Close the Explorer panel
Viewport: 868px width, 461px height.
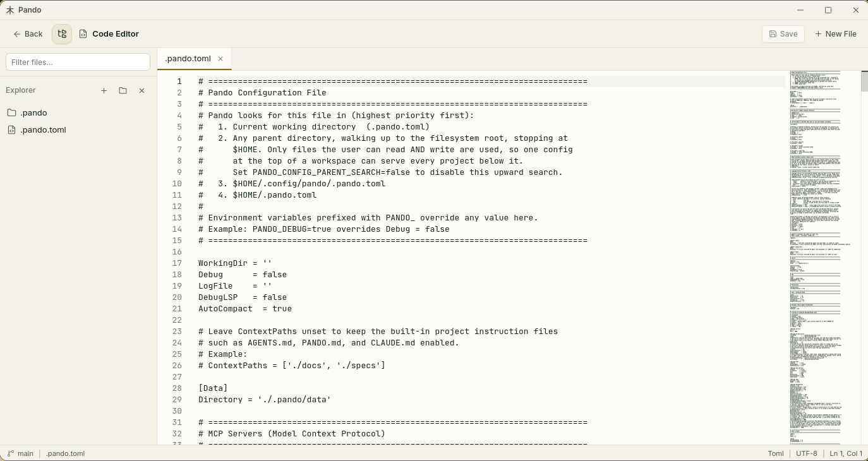coord(142,90)
